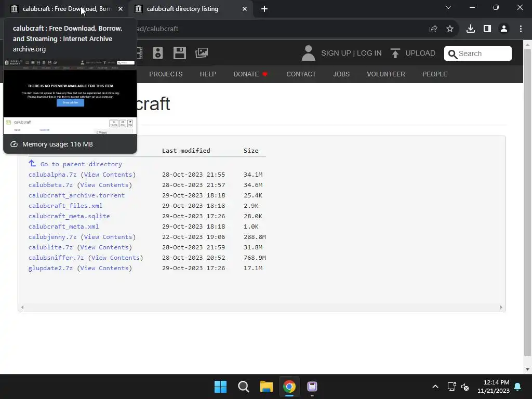This screenshot has height=399, width=532.
Task: Show hidden system tray icons
Action: point(435,387)
